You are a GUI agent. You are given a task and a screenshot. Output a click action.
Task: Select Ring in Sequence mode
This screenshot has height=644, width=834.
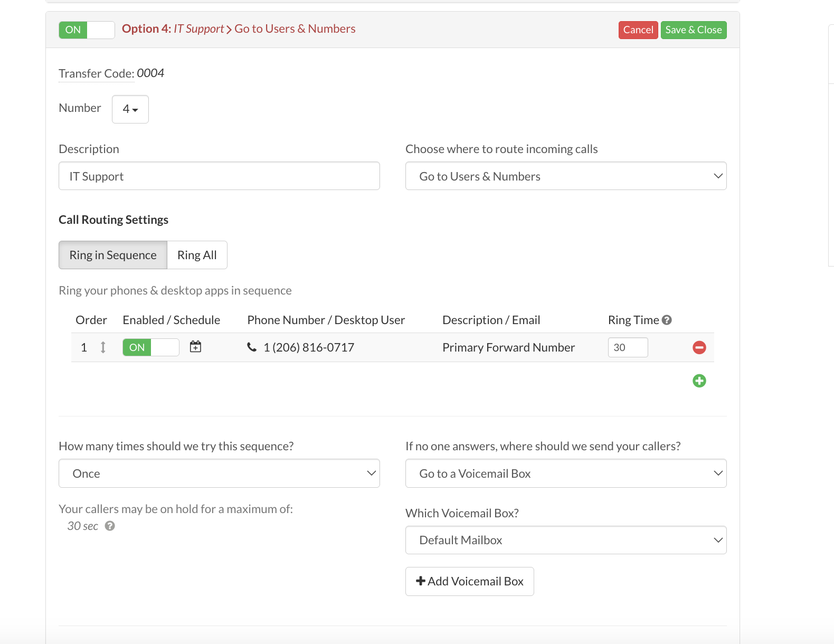click(x=113, y=255)
